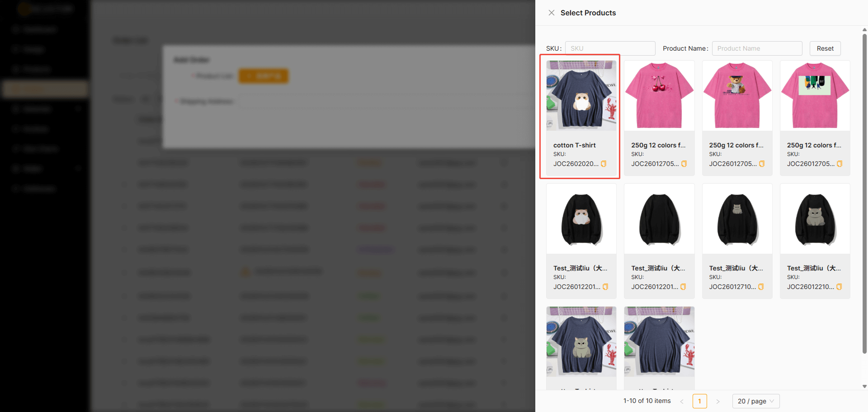868x412 pixels.
Task: Copy SKU of small gray cat sweatshirt
Action: pos(761,287)
